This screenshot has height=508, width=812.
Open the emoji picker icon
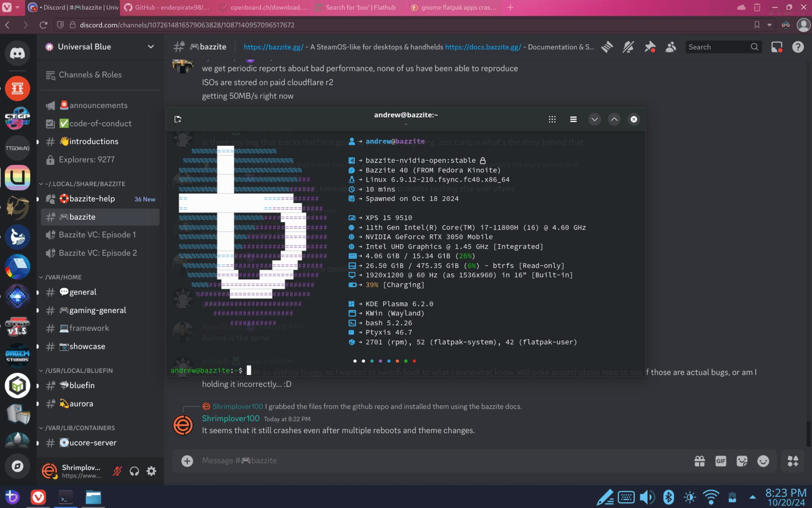coord(763,461)
